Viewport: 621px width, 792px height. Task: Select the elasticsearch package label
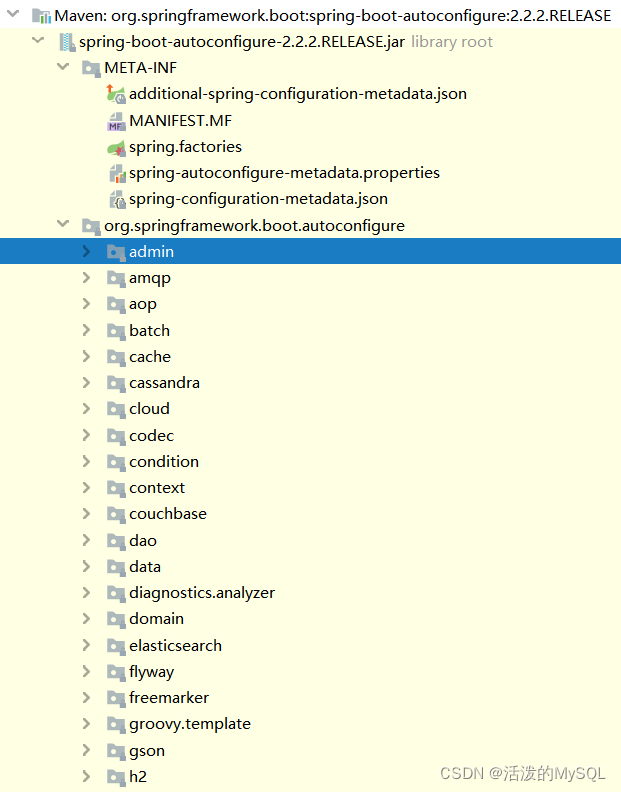pyautogui.click(x=175, y=646)
